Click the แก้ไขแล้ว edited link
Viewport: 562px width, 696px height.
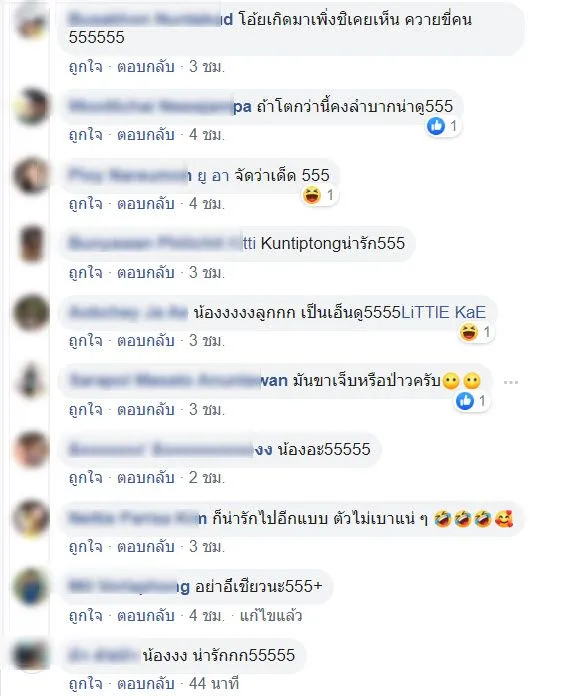(x=271, y=616)
